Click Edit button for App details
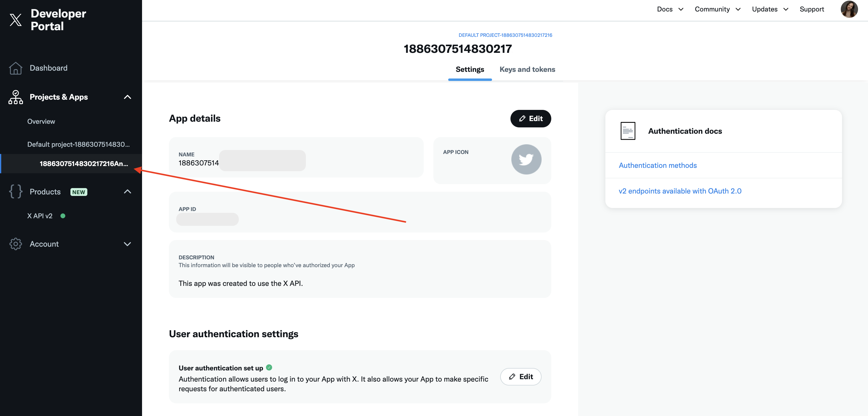The height and width of the screenshot is (416, 868). (x=530, y=118)
